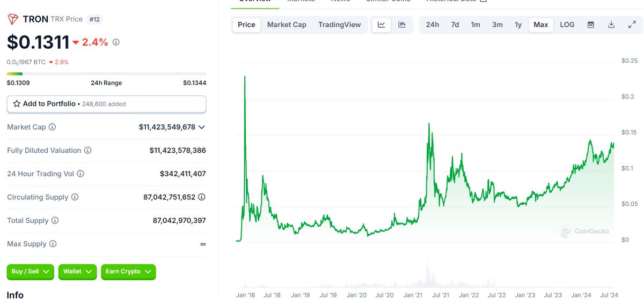
Task: Set chart range to Max
Action: (541, 25)
